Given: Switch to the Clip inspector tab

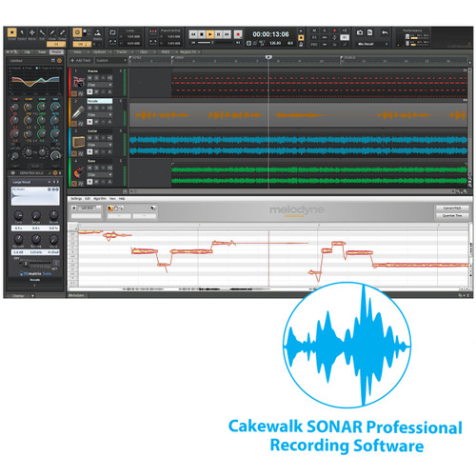Looking at the screenshot, I should pyautogui.click(x=28, y=52).
